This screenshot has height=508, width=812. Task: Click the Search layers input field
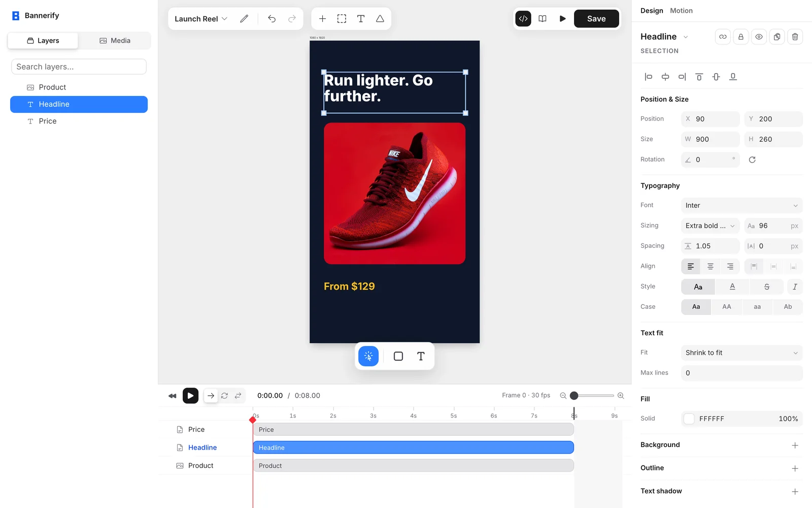point(79,67)
